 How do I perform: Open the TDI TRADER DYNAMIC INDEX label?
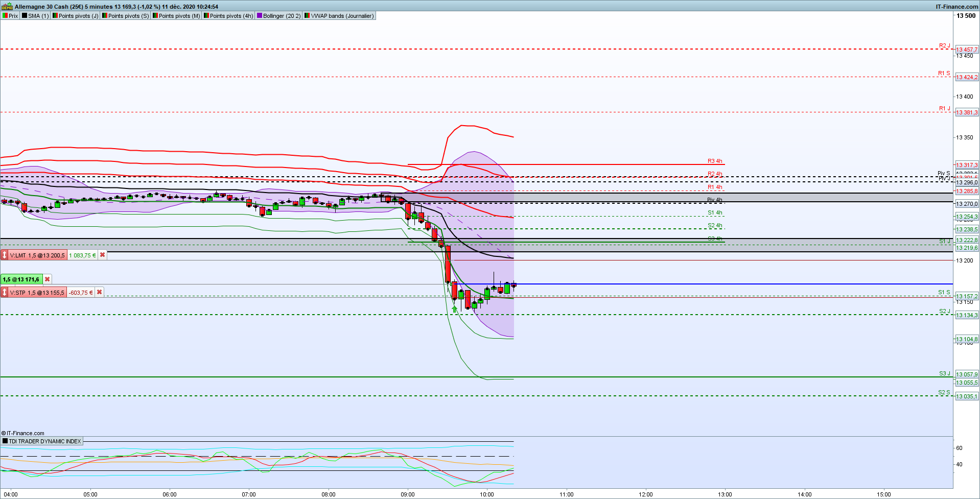tap(42, 441)
